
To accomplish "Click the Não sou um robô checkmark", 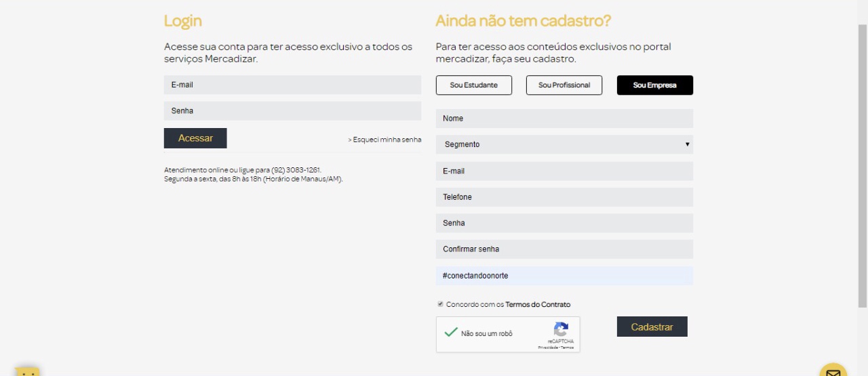I will pos(451,333).
